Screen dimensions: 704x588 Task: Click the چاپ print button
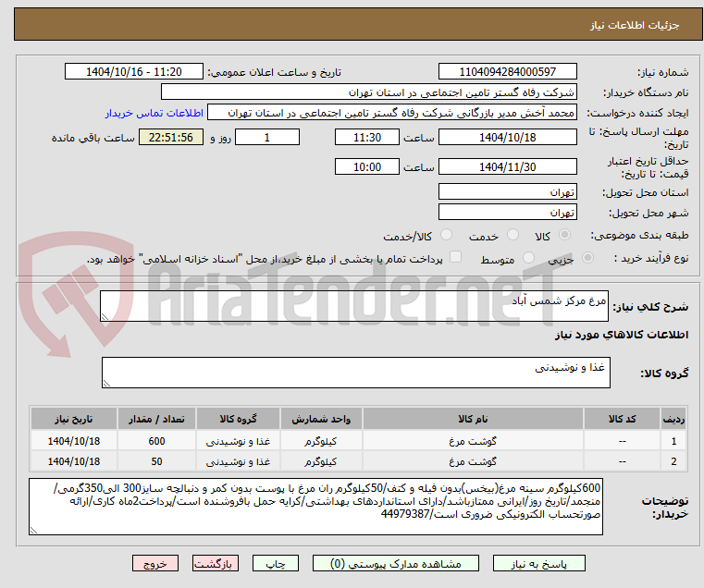coord(276,563)
